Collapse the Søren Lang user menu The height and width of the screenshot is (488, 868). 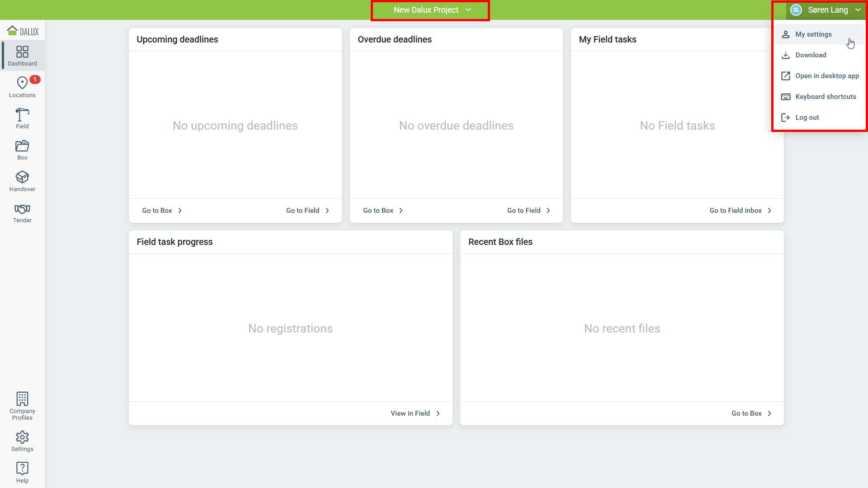tap(827, 10)
